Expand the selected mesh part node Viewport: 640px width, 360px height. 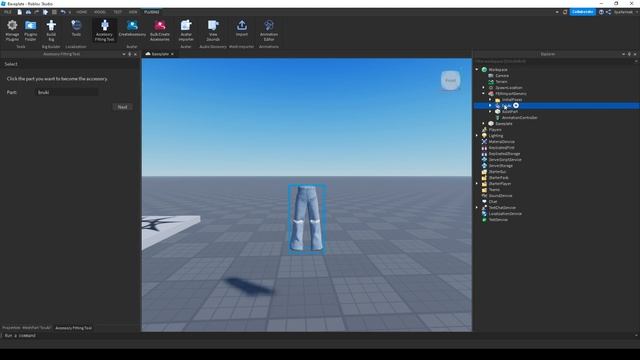pos(490,106)
